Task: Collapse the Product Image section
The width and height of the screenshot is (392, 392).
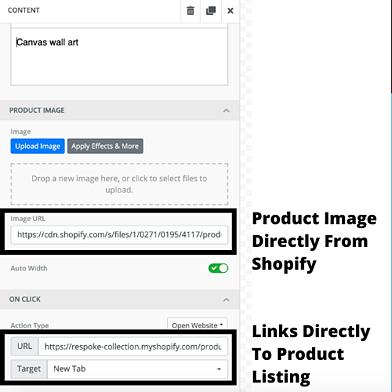Action: click(x=226, y=110)
